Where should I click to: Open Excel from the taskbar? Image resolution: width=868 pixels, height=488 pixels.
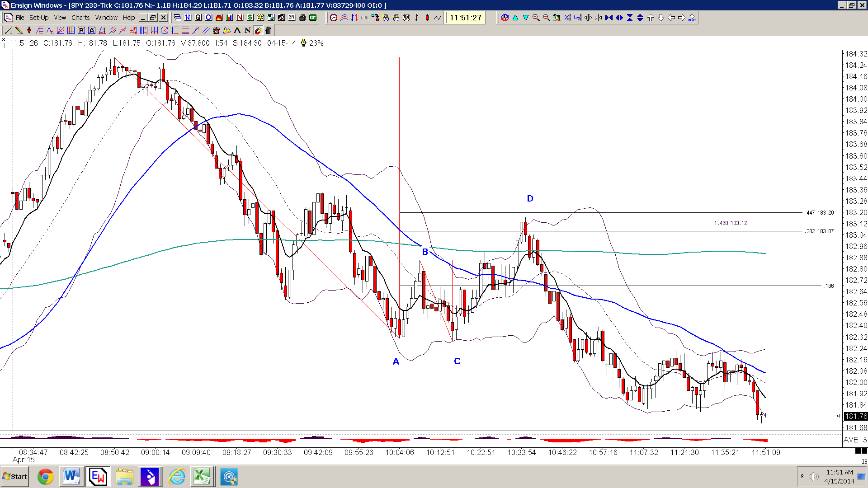click(202, 477)
